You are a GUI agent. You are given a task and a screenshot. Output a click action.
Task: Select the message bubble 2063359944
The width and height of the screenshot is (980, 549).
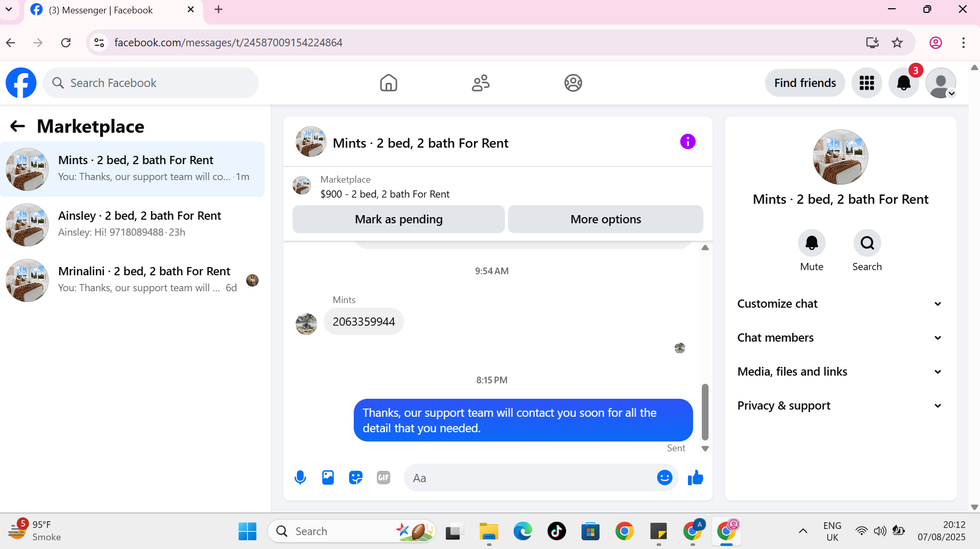click(364, 322)
